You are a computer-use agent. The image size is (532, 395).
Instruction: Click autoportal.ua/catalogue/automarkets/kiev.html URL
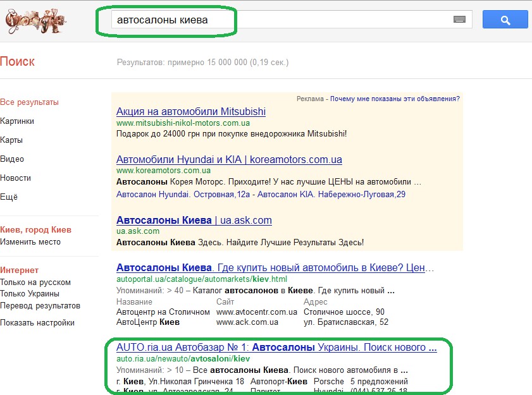click(x=202, y=279)
